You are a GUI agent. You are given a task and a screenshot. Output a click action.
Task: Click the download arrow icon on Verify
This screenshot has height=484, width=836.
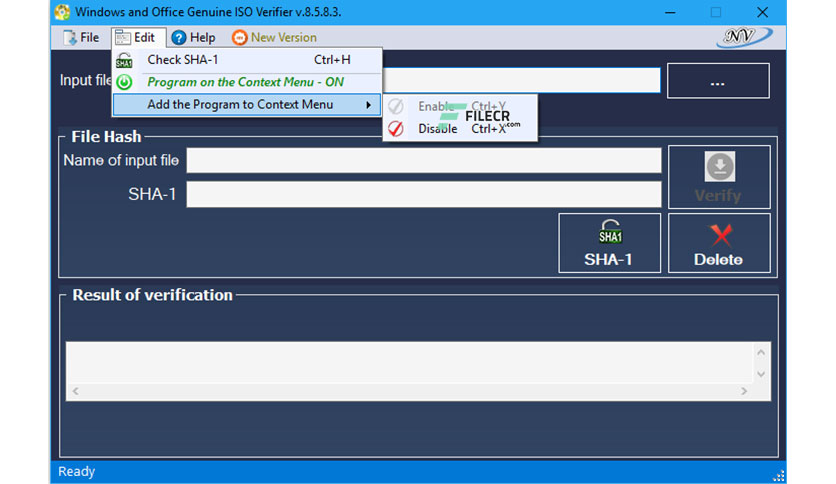point(720,166)
